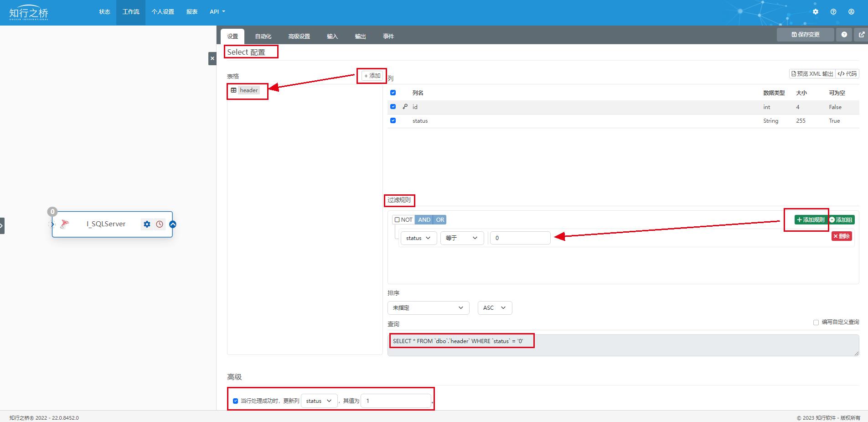Screen dimensions: 868x422
Task: Go to the 工作流 menu
Action: click(131, 12)
